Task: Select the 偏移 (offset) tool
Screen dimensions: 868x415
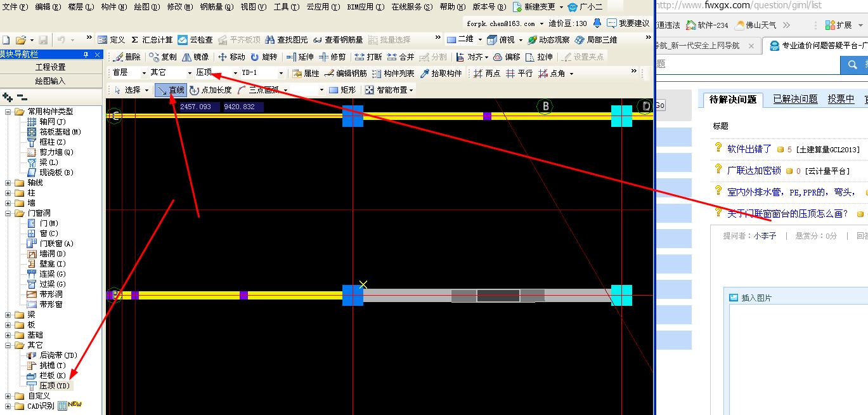Action: tap(507, 57)
